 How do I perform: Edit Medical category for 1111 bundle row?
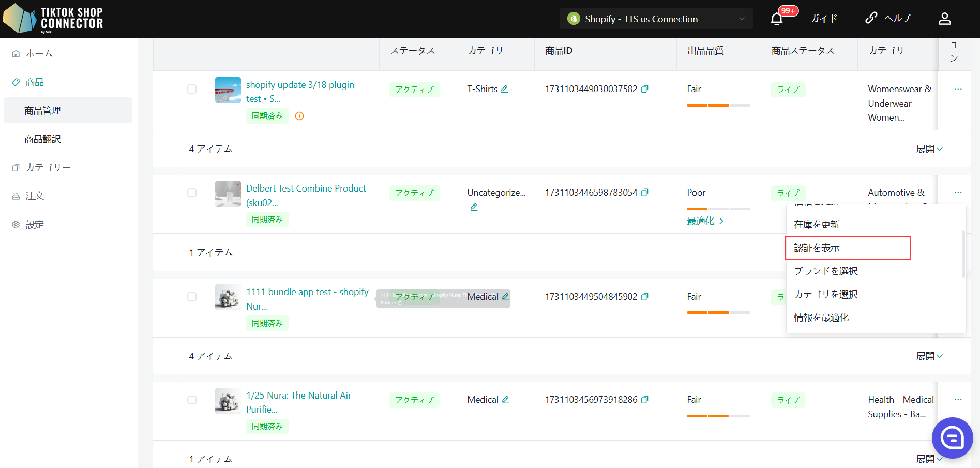coord(505,297)
